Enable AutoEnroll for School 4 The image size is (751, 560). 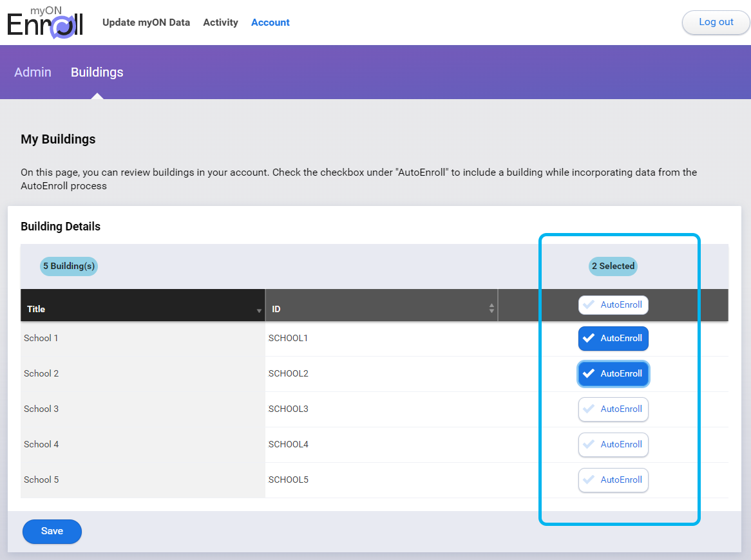[613, 444]
